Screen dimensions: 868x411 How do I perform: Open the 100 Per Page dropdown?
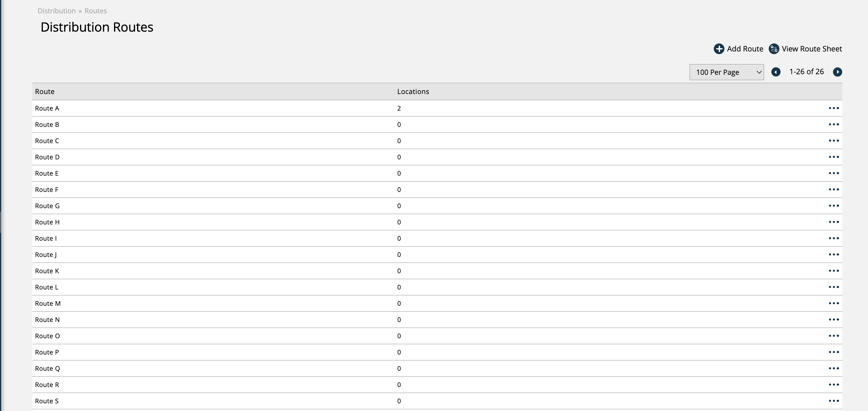(726, 72)
